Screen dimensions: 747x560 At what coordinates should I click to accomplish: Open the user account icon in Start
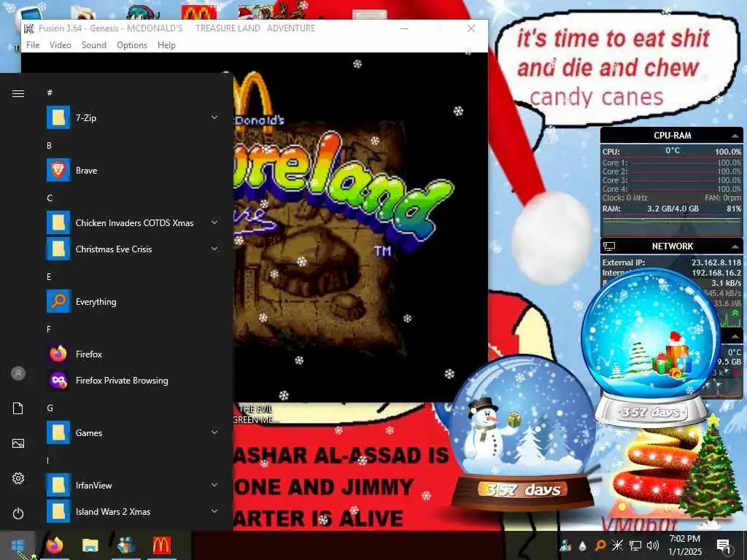point(18,373)
